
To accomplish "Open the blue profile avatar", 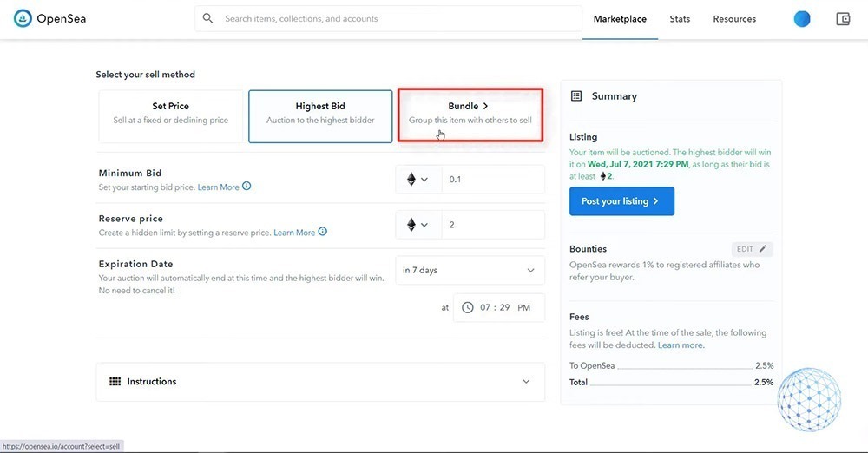I will pyautogui.click(x=802, y=19).
